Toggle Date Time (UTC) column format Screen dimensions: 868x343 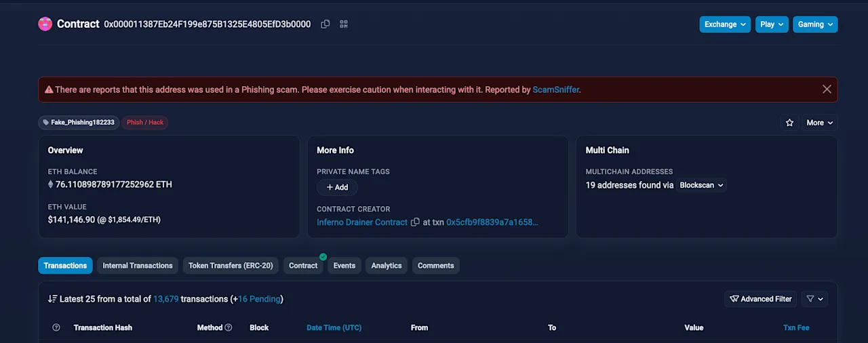tap(334, 327)
